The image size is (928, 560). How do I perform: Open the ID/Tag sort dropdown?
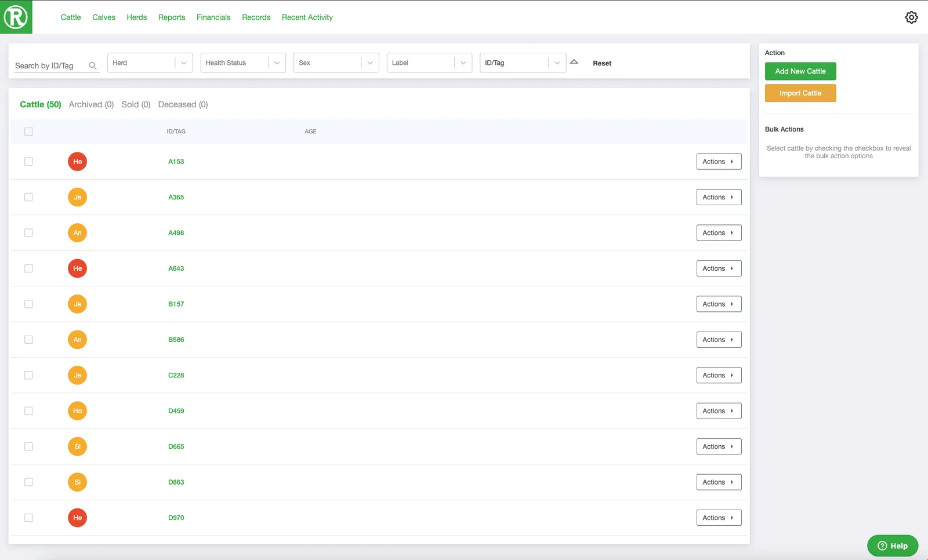(523, 63)
